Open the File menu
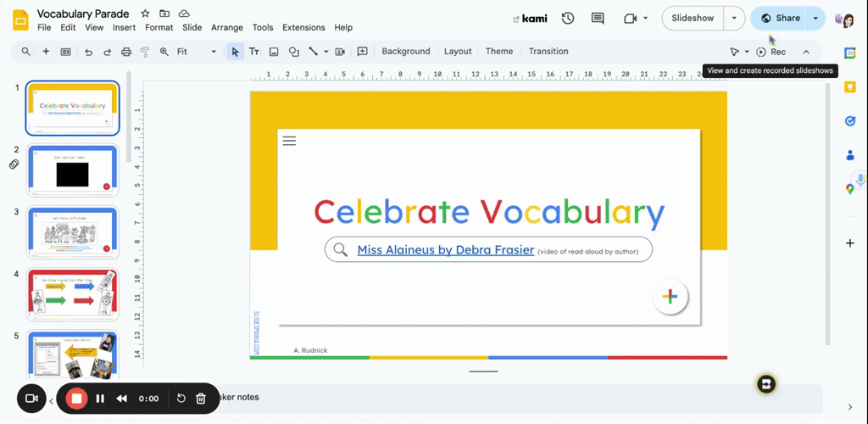Image resolution: width=868 pixels, height=424 pixels. pos(44,28)
